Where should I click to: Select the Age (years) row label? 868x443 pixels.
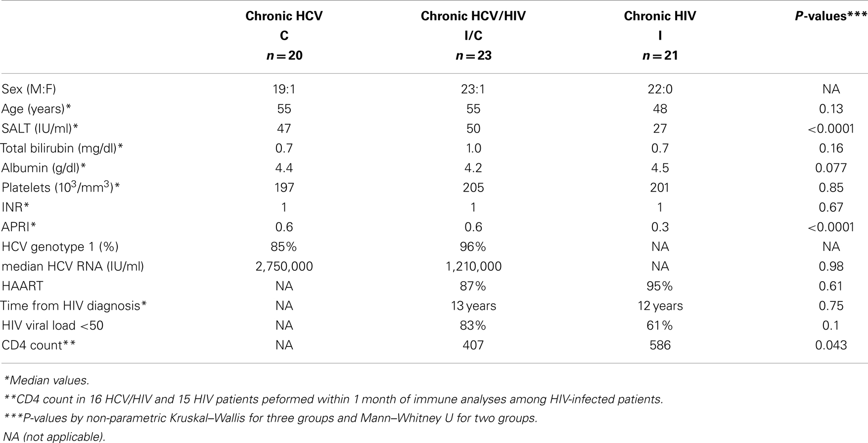click(40, 109)
